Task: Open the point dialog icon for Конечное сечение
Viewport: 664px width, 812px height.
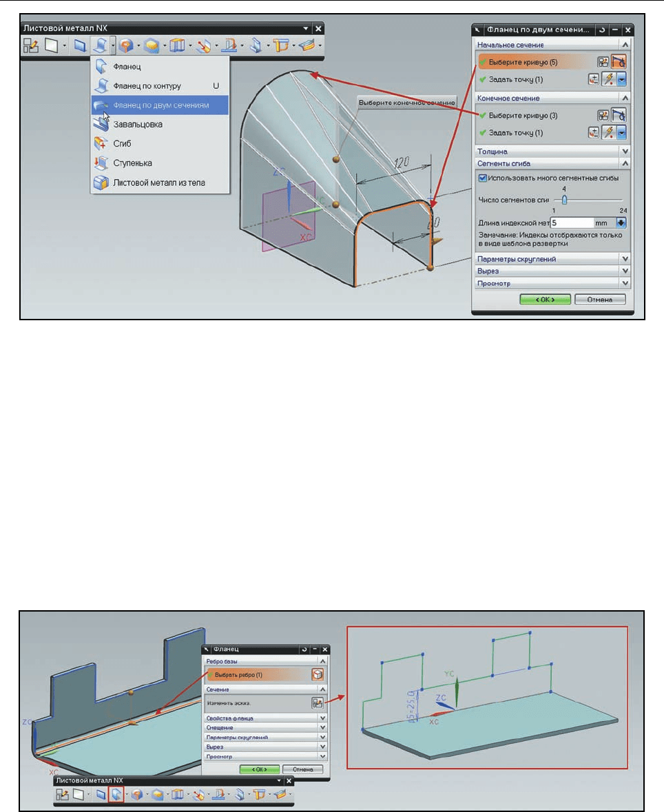Action: 594,132
